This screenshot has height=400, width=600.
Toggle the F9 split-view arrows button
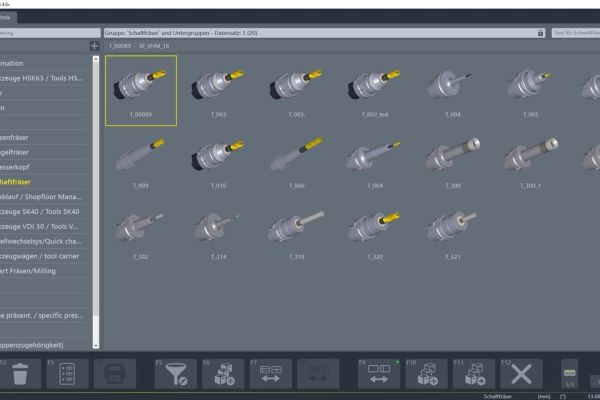(379, 374)
